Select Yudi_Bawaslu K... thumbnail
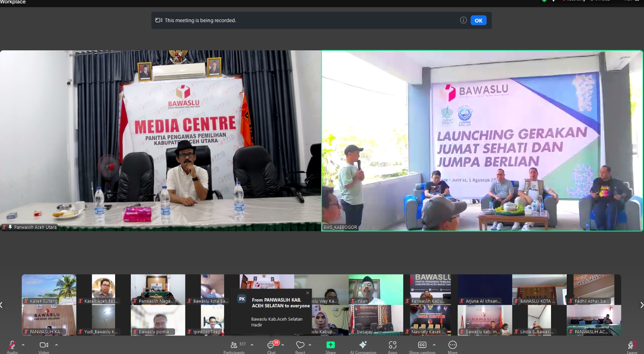The width and height of the screenshot is (644, 354). [103, 320]
